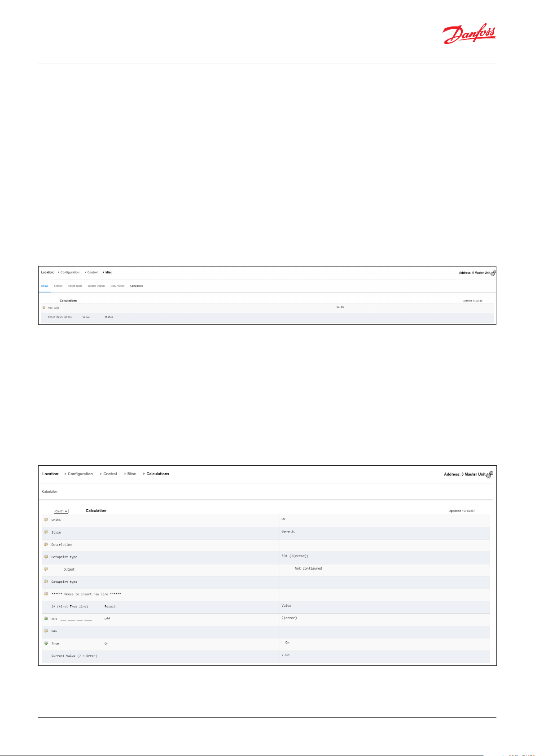Click the Style label
This screenshot has width=535, height=756.
pyautogui.click(x=56, y=533)
